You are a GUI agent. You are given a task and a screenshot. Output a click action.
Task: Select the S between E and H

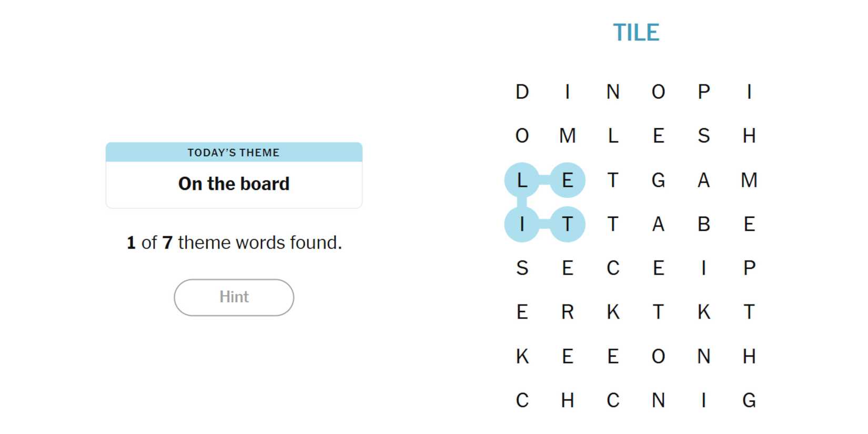coord(704,136)
